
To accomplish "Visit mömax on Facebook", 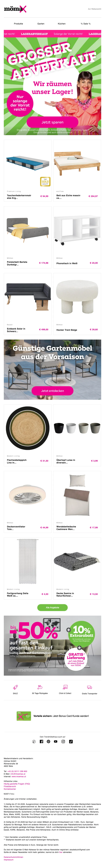I will point(42,741).
